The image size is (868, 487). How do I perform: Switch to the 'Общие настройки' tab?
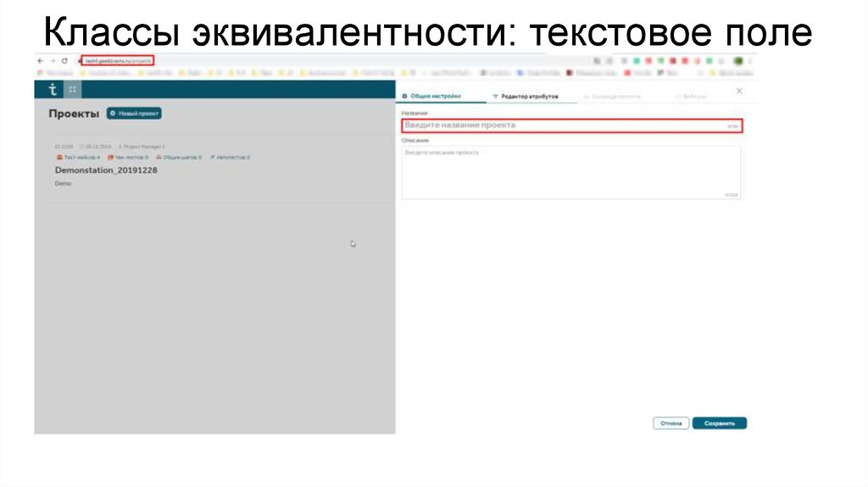pyautogui.click(x=435, y=97)
